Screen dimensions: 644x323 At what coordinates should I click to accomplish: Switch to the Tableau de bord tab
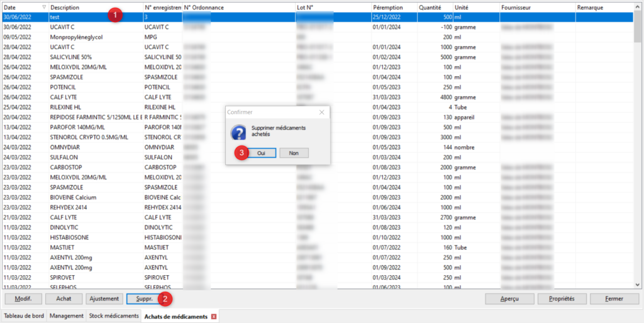click(x=24, y=316)
